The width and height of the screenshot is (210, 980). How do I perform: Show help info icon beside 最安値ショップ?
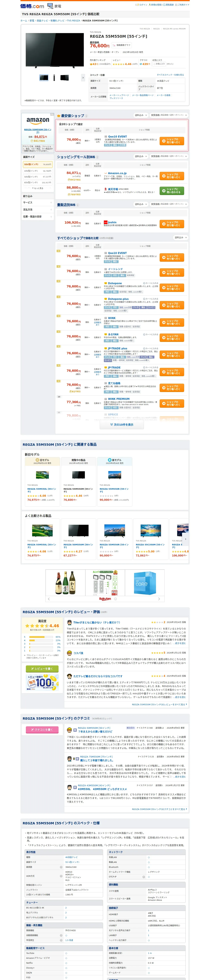pos(86,116)
